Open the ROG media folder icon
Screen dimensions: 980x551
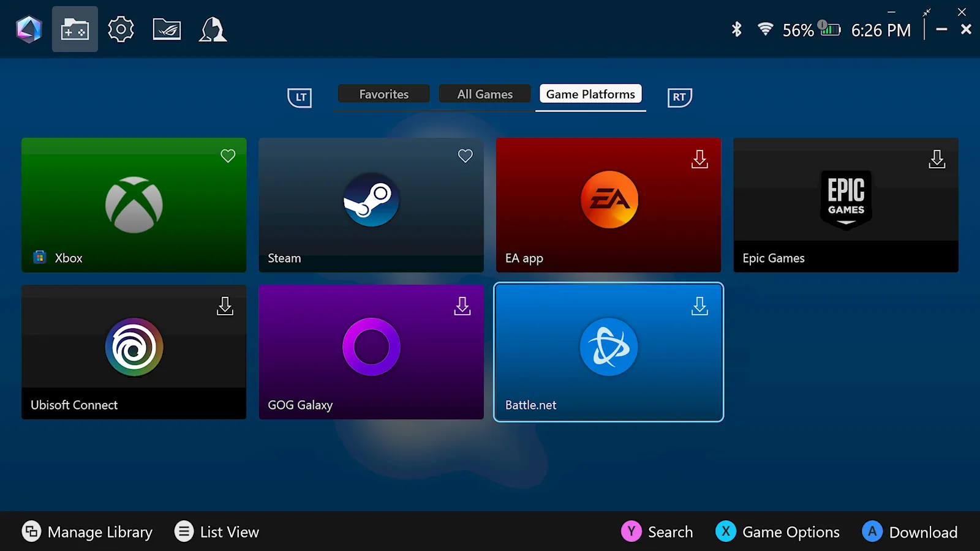(x=167, y=29)
